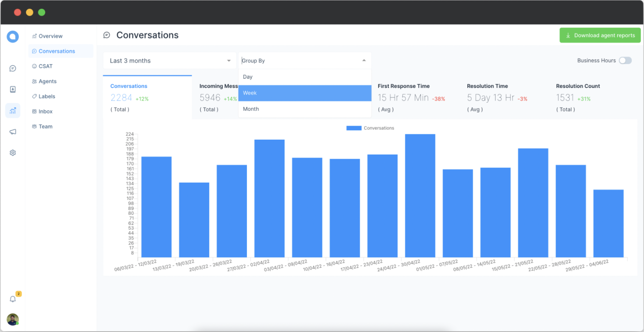Select the Resolution Time metric

pos(504,97)
